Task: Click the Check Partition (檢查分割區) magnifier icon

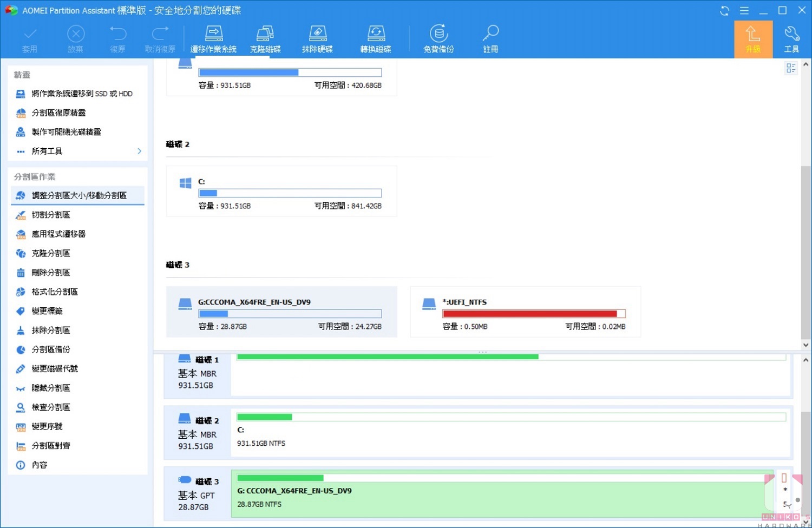Action: pyautogui.click(x=21, y=407)
